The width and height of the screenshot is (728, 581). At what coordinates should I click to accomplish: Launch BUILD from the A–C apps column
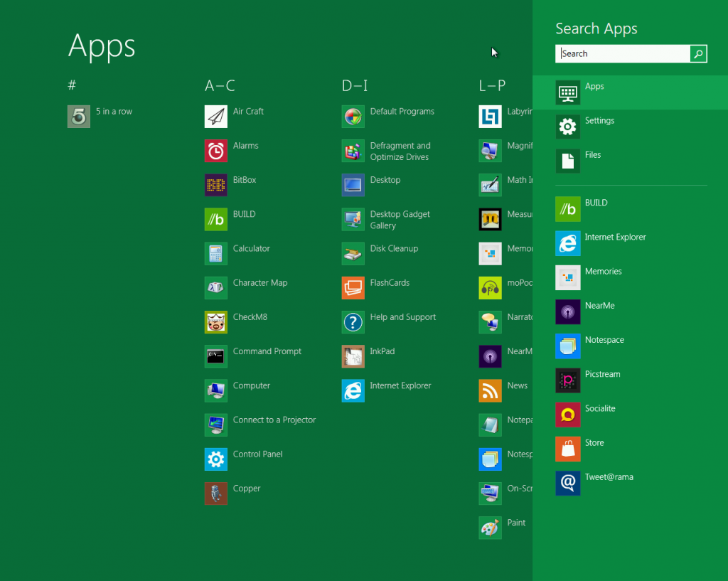tap(216, 219)
